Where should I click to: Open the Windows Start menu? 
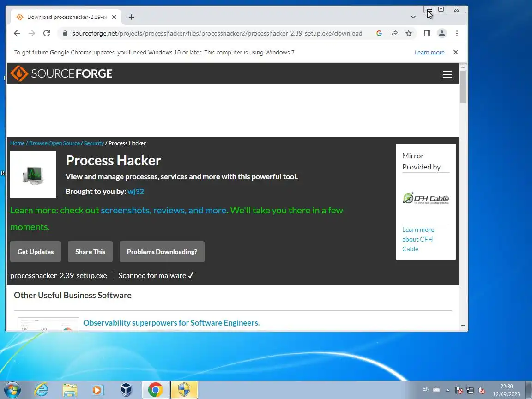12,390
